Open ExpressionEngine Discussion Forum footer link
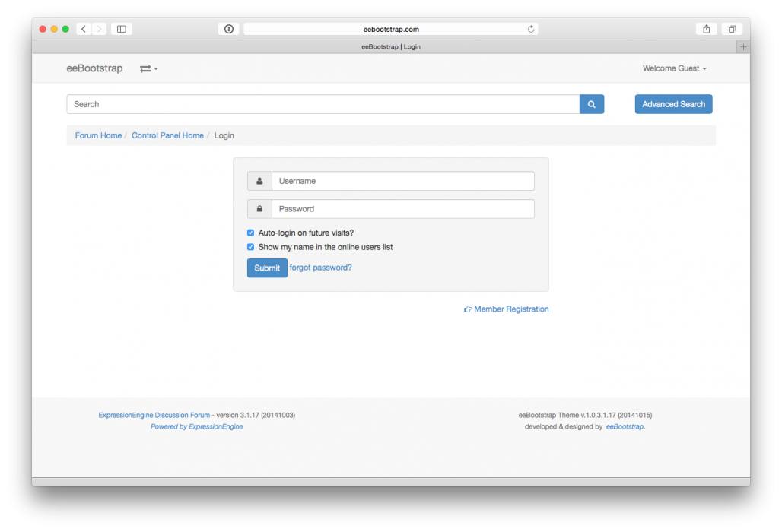Image resolution: width=782 pixels, height=532 pixels. pyautogui.click(x=154, y=415)
